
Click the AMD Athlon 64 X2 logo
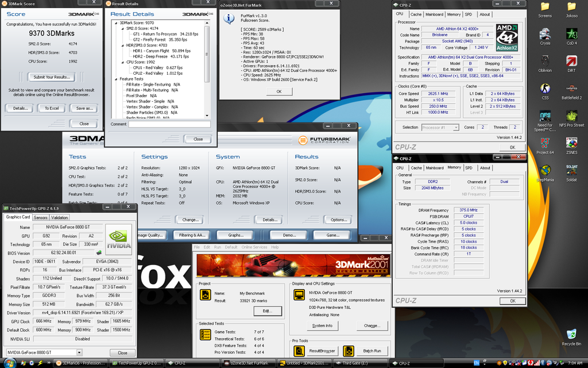click(507, 37)
